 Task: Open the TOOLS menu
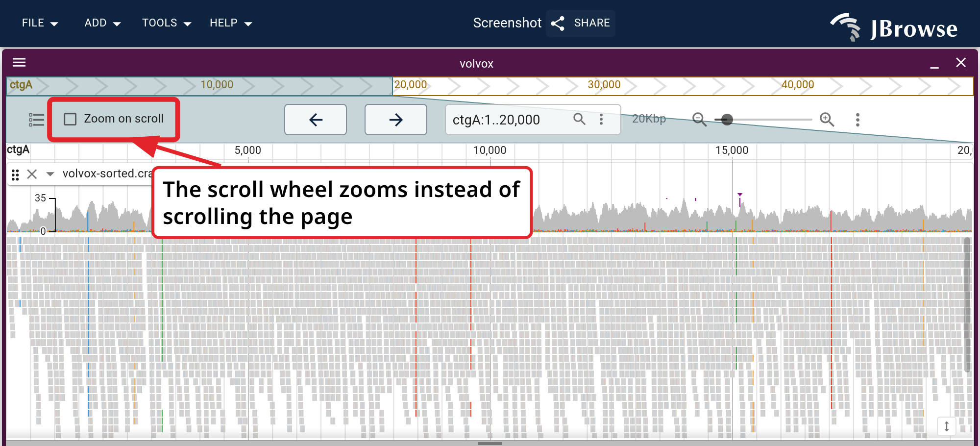pyautogui.click(x=167, y=23)
